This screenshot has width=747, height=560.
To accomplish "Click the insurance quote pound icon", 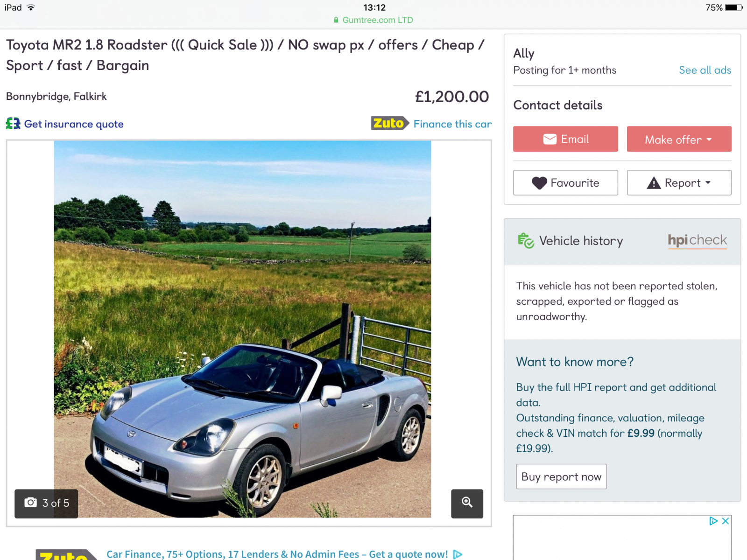I will click(x=13, y=124).
